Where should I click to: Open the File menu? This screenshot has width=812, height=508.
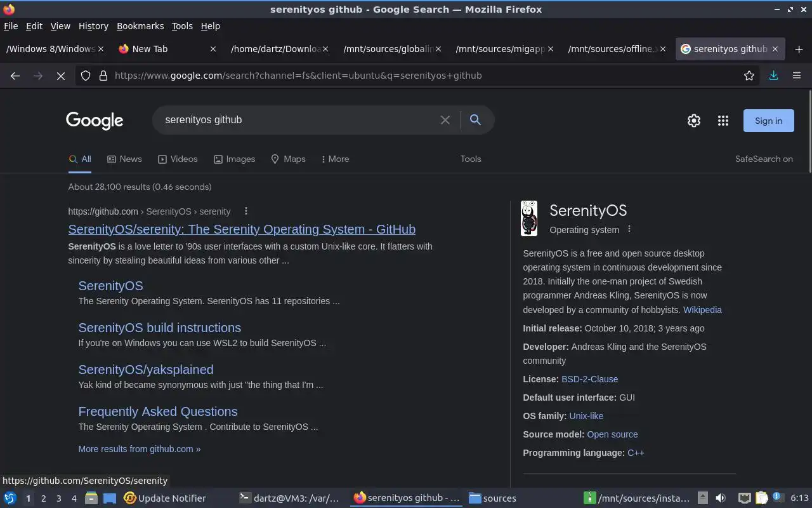[11, 26]
